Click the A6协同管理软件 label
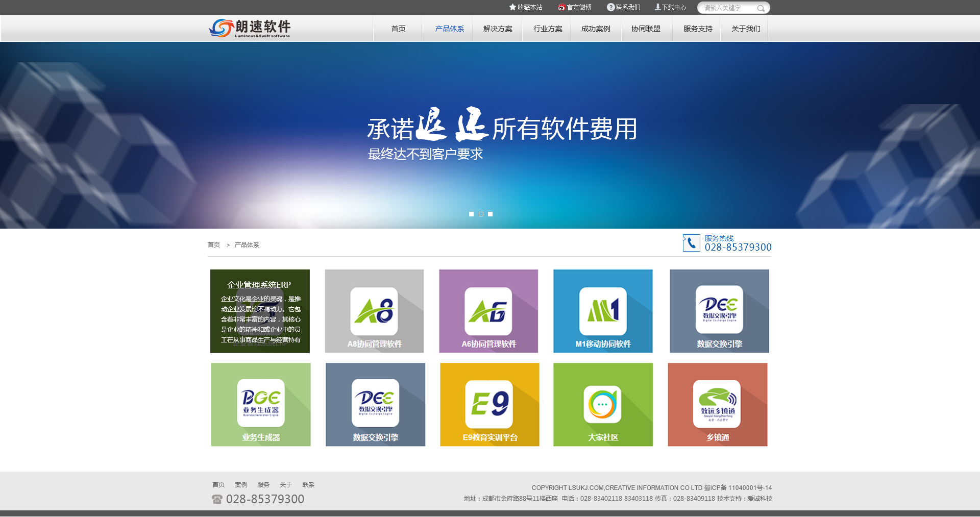The width and height of the screenshot is (980, 517). pyautogui.click(x=489, y=344)
